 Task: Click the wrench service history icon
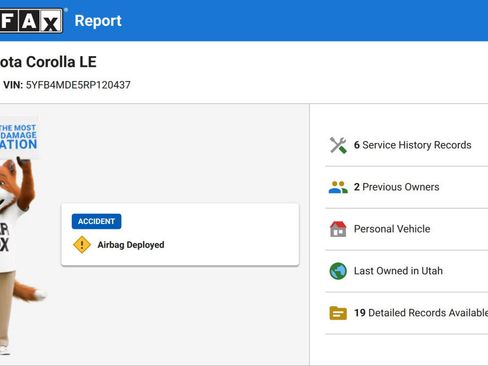click(338, 145)
